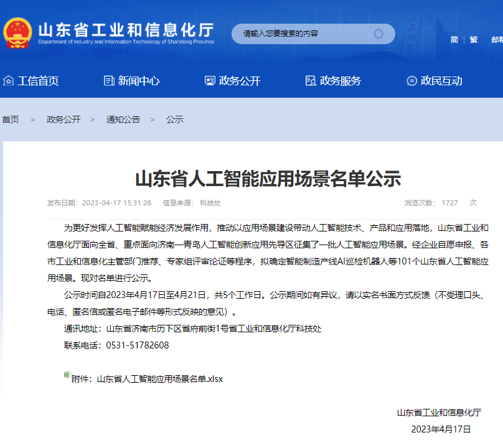Click the house icon beside 工信首页
Viewport: 503px width, 448px height.
coord(8,81)
